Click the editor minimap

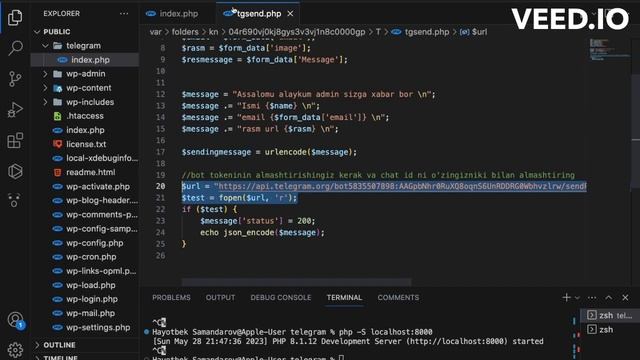tap(609, 49)
